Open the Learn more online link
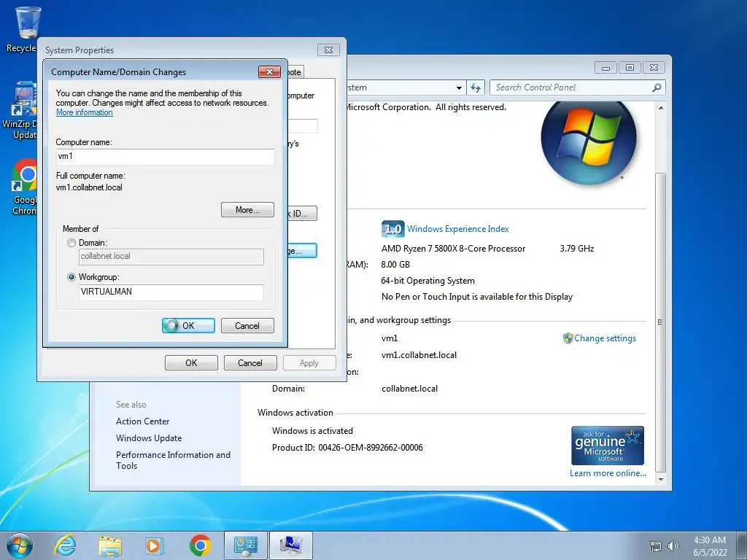 pos(608,472)
